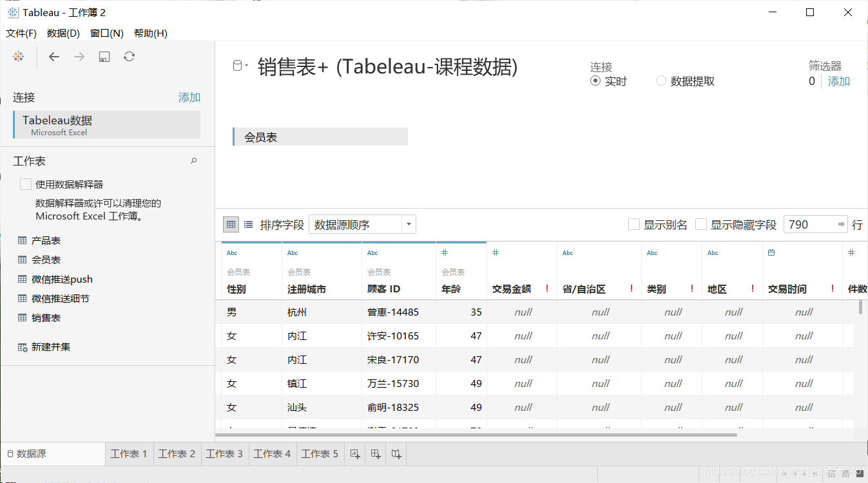
Task: Open the 工作表 4 tab
Action: [x=272, y=454]
